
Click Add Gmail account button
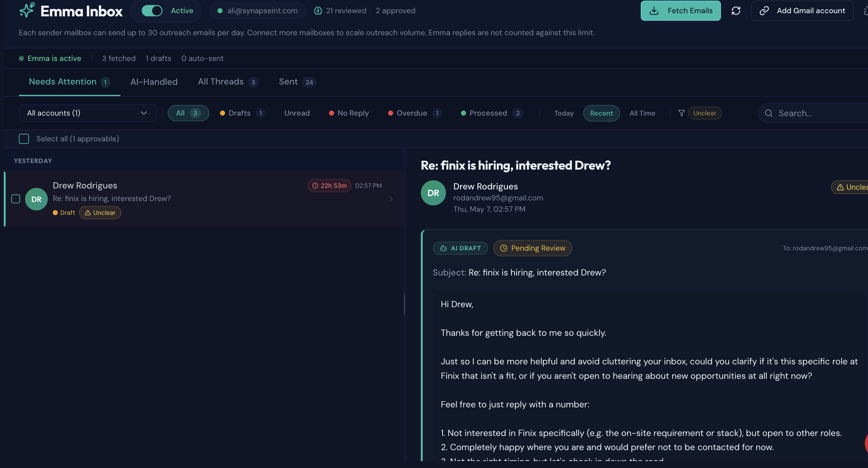(x=802, y=11)
